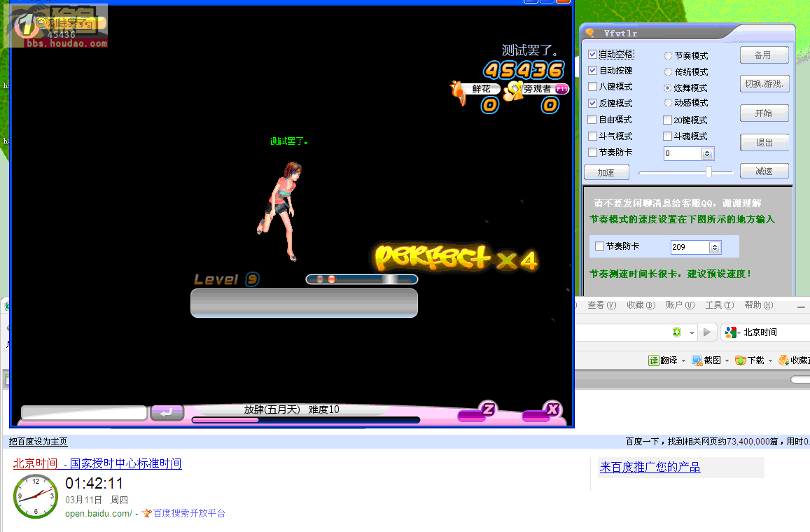Viewport: 810px width, 532px height.
Task: Click the song progress bar
Action: coord(306,421)
